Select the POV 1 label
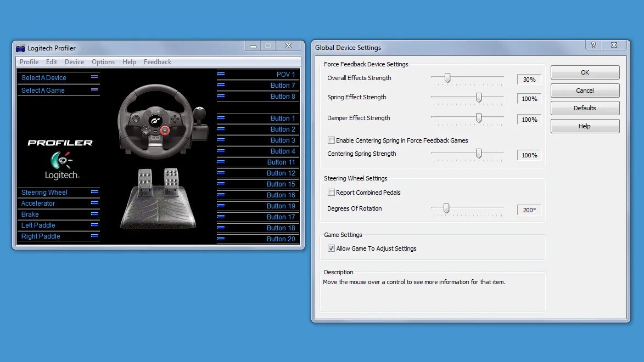The height and width of the screenshot is (362, 644). click(286, 74)
